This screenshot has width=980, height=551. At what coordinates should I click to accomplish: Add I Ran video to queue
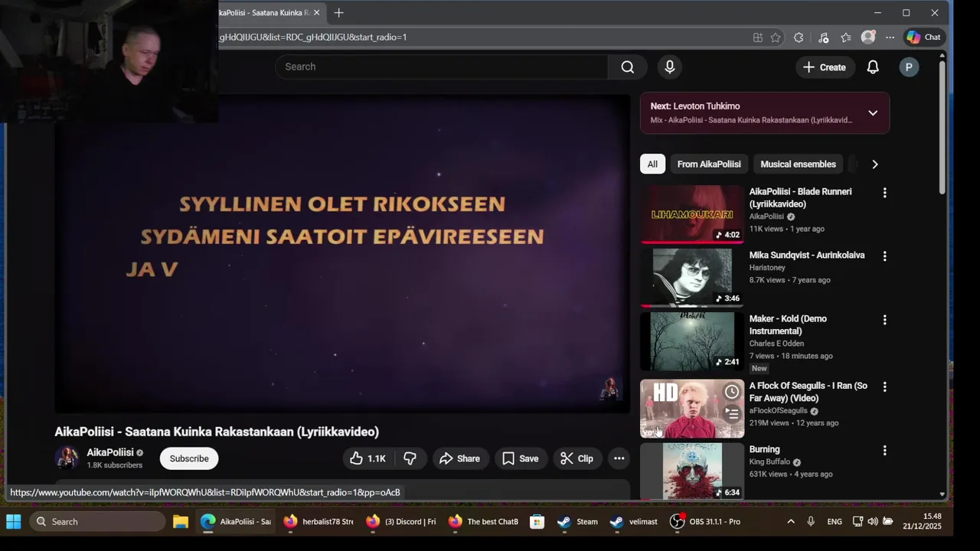pyautogui.click(x=732, y=414)
